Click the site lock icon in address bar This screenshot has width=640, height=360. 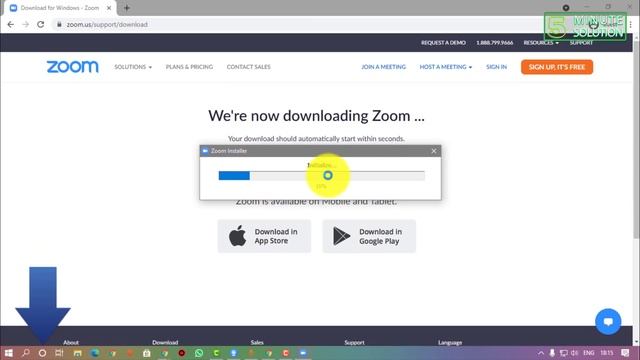pos(59,24)
